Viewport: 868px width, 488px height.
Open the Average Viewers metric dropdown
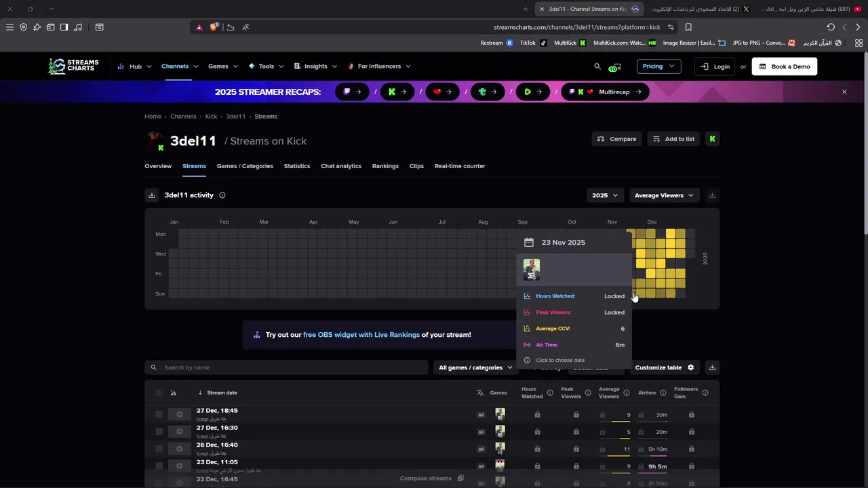pyautogui.click(x=664, y=195)
